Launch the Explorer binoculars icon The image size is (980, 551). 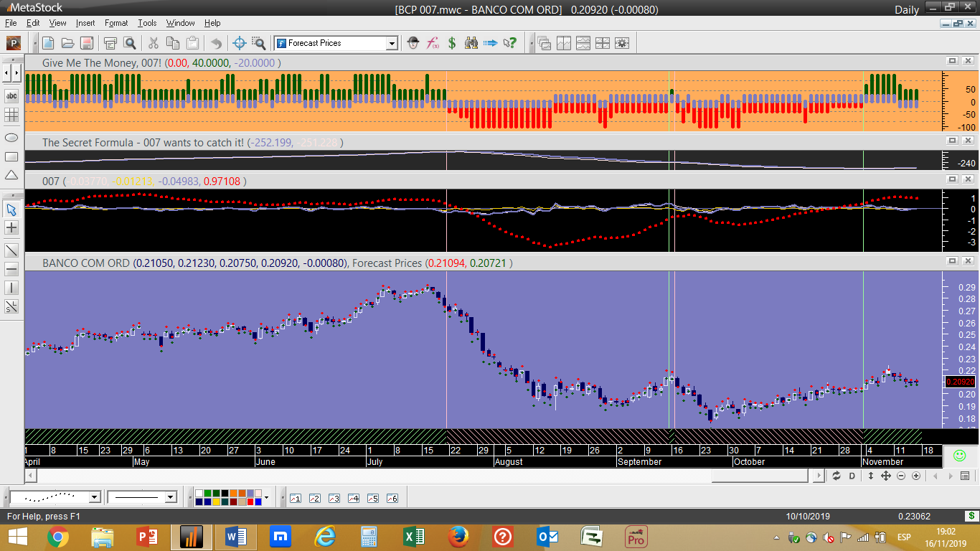(x=471, y=43)
